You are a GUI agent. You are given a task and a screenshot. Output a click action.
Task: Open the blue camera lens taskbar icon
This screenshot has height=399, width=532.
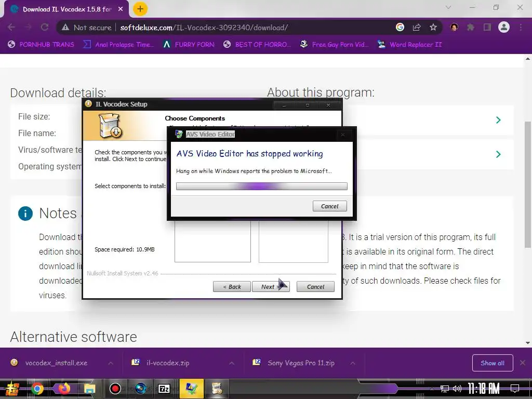pos(141,389)
